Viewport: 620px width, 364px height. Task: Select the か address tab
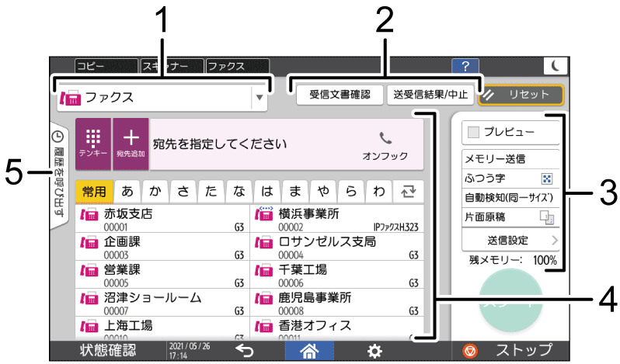pos(155,192)
